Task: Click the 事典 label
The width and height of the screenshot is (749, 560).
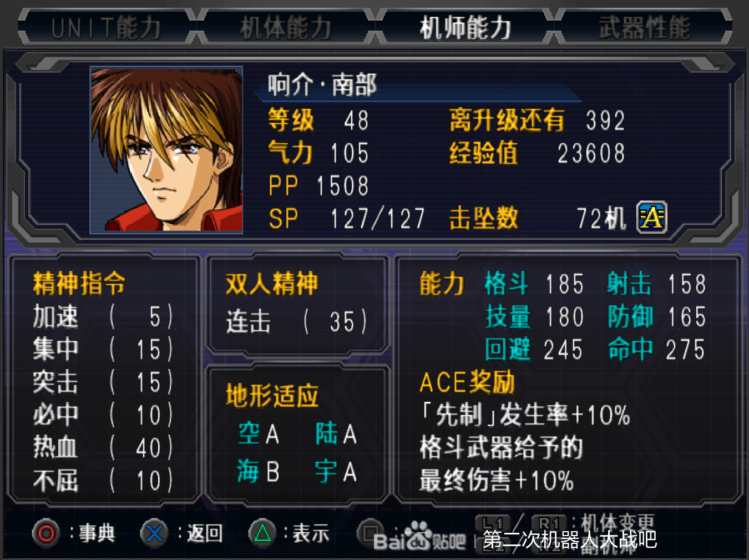Action: (x=97, y=533)
